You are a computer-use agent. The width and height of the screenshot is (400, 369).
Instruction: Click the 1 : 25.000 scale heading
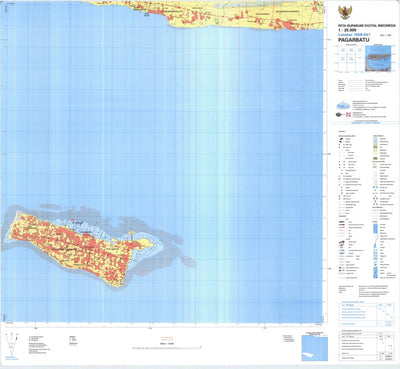pos(348,30)
